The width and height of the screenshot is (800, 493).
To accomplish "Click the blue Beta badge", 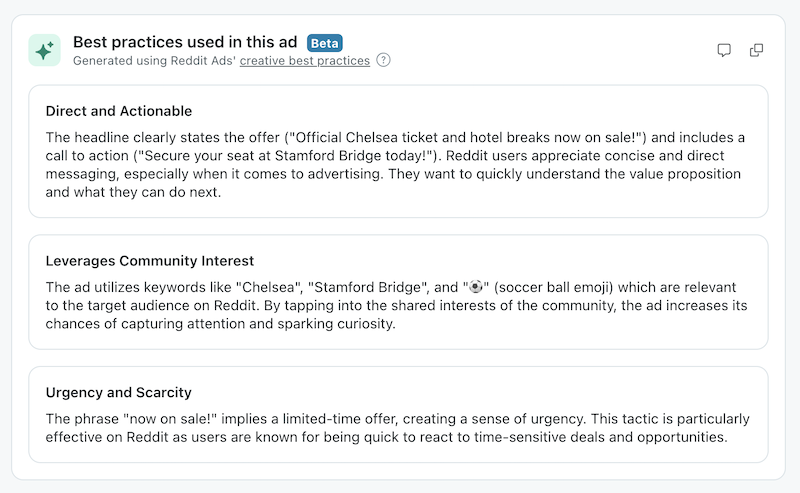I will point(324,43).
